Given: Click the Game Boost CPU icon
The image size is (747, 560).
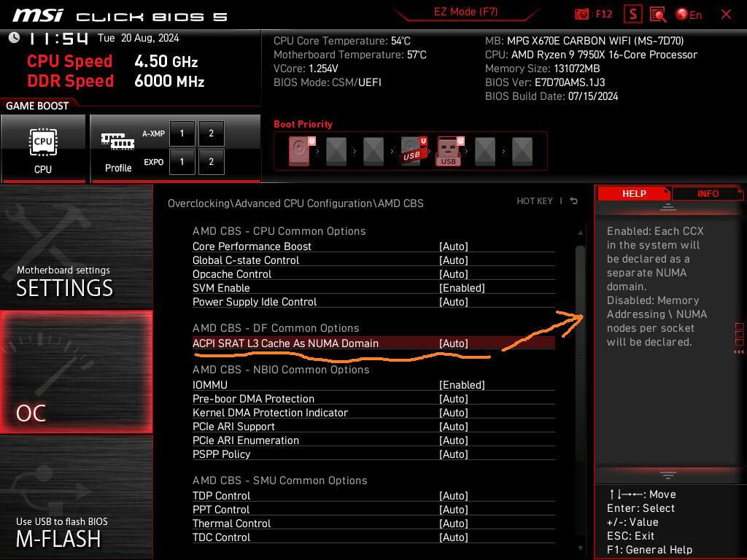Looking at the screenshot, I should click(x=43, y=148).
